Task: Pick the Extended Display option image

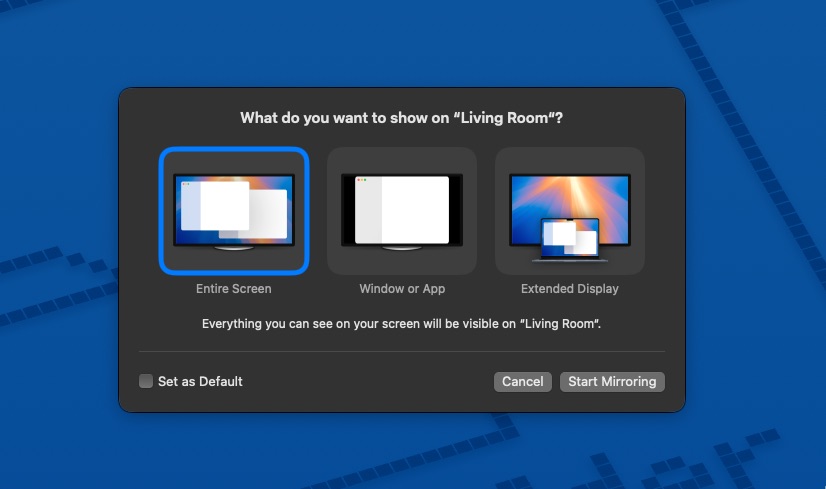Action: 570,210
